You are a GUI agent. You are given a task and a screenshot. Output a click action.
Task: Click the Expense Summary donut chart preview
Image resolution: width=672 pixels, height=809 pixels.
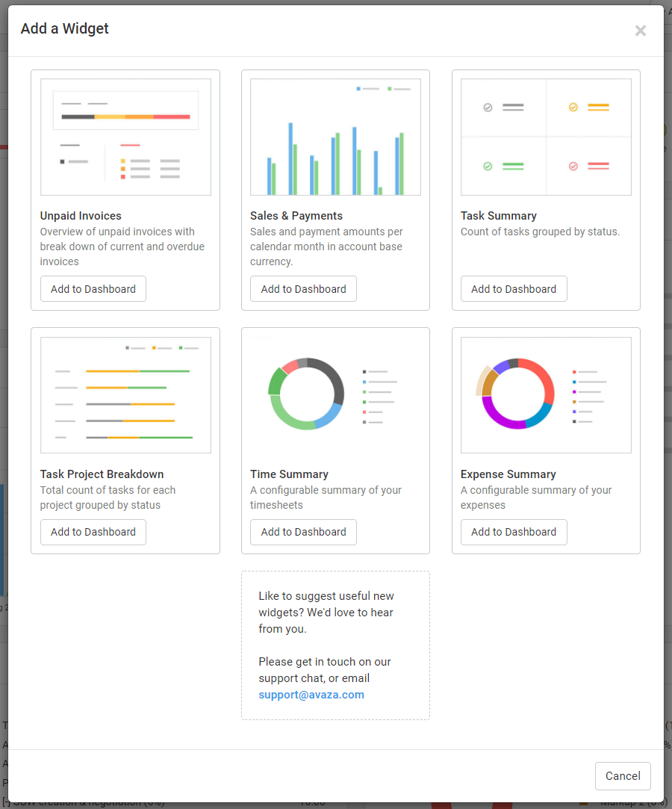click(546, 394)
